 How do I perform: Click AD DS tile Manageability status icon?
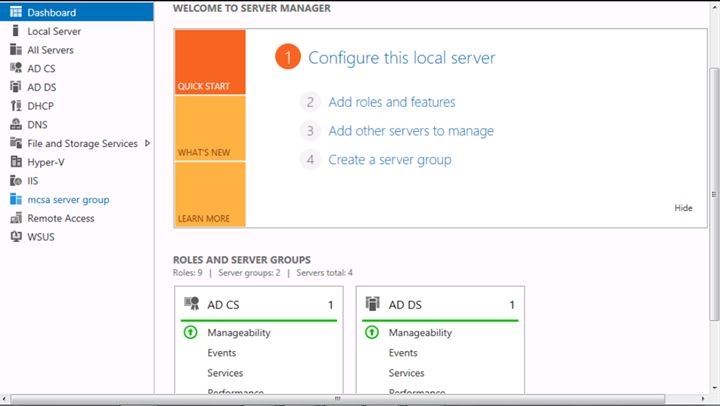tap(371, 332)
